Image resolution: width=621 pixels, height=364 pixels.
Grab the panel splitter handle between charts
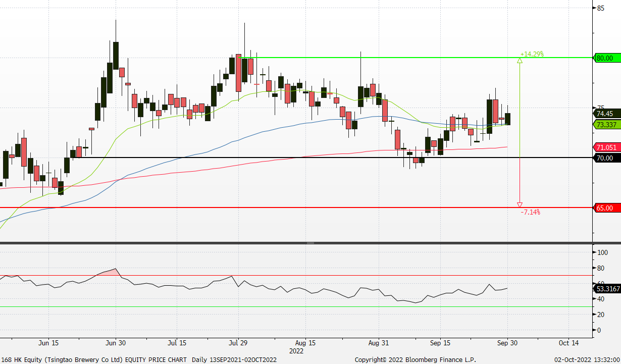pyautogui.click(x=310, y=243)
